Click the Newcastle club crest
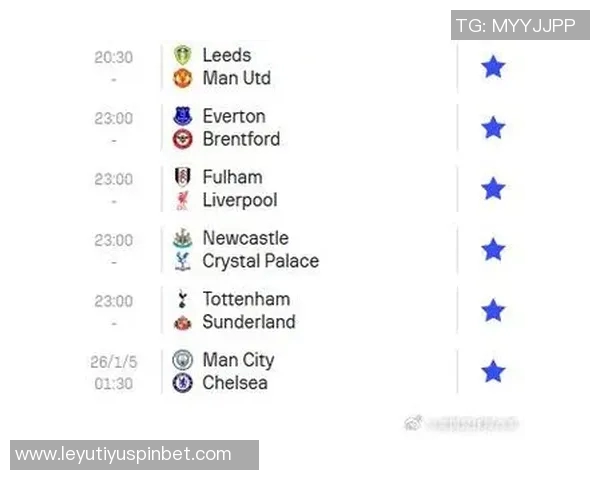The image size is (600, 480). [182, 238]
